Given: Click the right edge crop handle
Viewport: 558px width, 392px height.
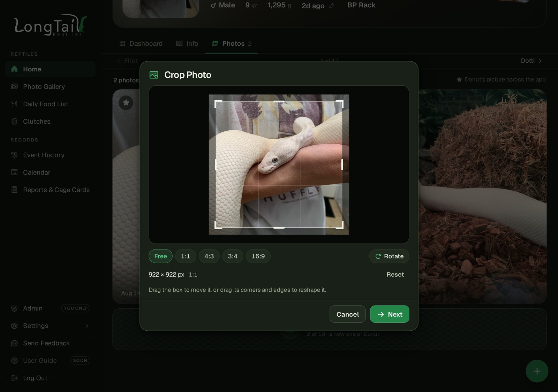Looking at the screenshot, I should click(x=342, y=164).
